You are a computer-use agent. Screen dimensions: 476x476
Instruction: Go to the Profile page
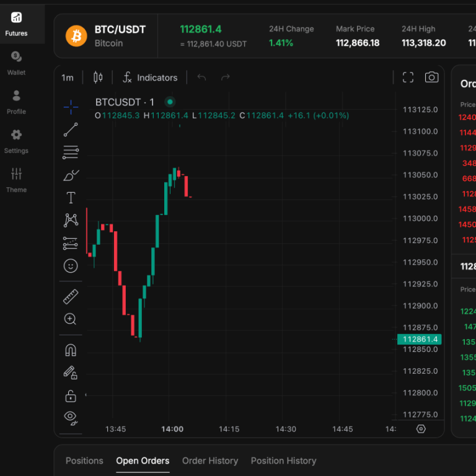pos(16,102)
